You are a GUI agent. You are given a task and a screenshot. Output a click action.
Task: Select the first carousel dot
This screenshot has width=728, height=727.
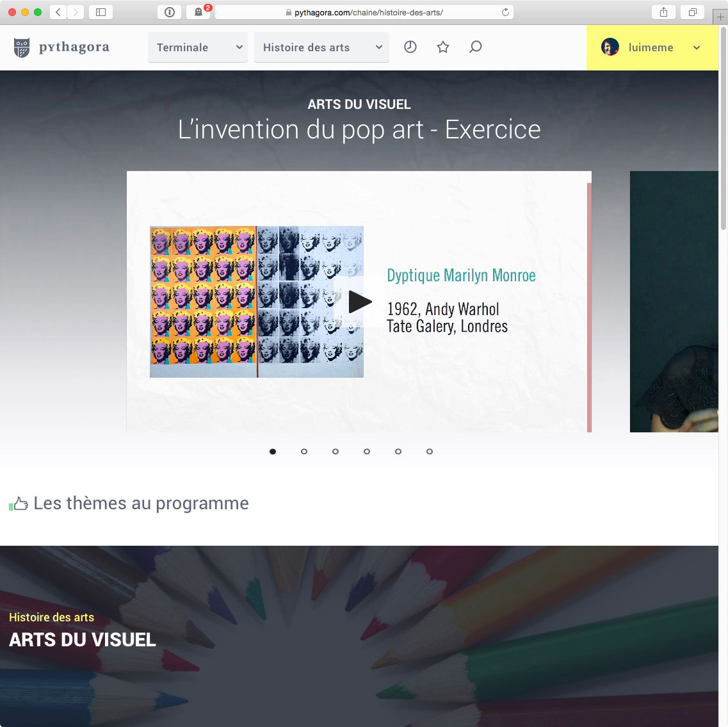[273, 452]
